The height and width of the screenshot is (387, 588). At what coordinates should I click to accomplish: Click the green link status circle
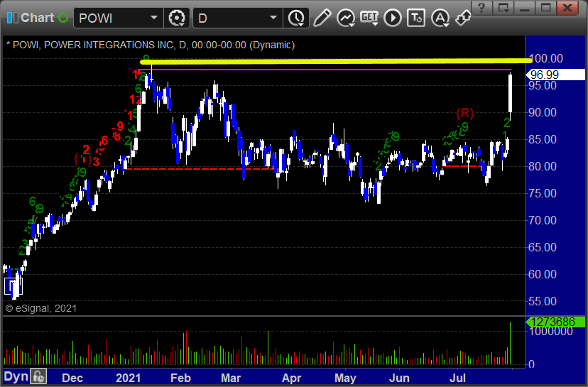(63, 18)
